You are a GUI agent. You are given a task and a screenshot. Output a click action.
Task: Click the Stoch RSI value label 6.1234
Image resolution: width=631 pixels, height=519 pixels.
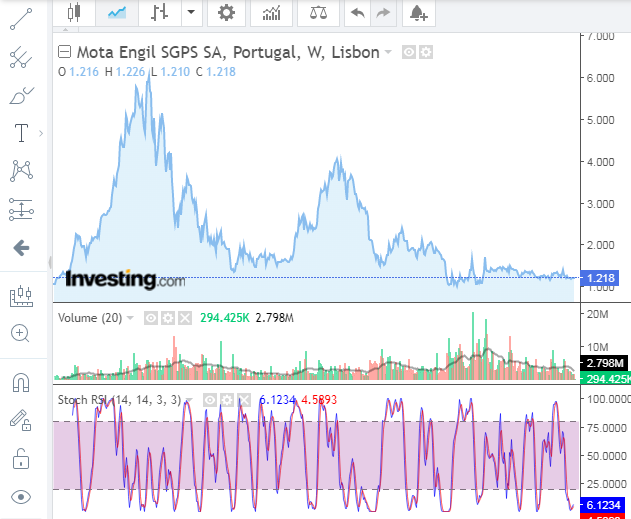[x=602, y=505]
